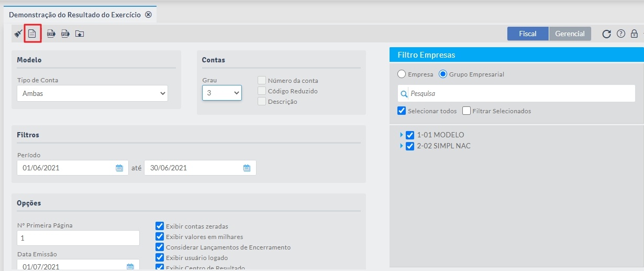The image size is (644, 271).
Task: Open the Grau dropdown
Action: point(222,93)
